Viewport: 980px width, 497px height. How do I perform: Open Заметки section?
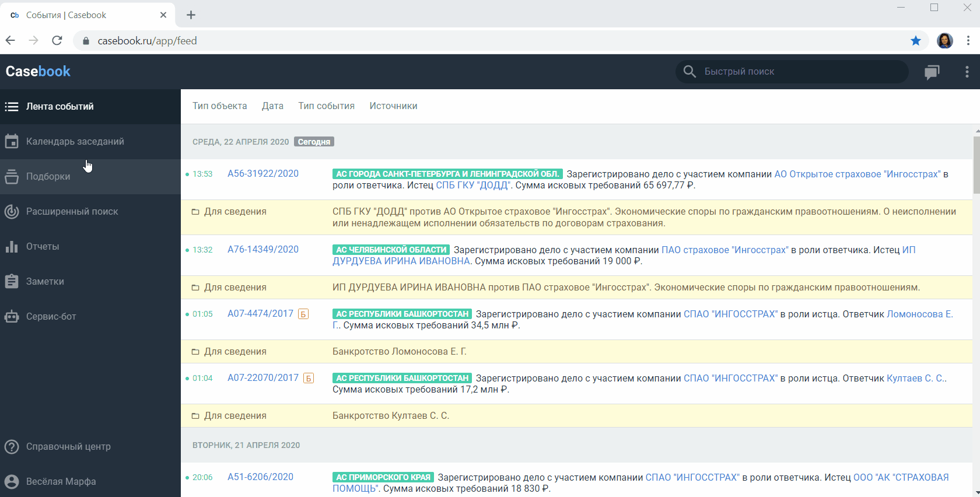click(x=90, y=281)
